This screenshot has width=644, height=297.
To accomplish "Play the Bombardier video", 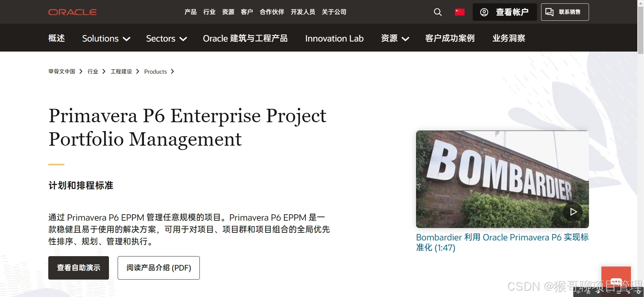I will click(x=573, y=212).
